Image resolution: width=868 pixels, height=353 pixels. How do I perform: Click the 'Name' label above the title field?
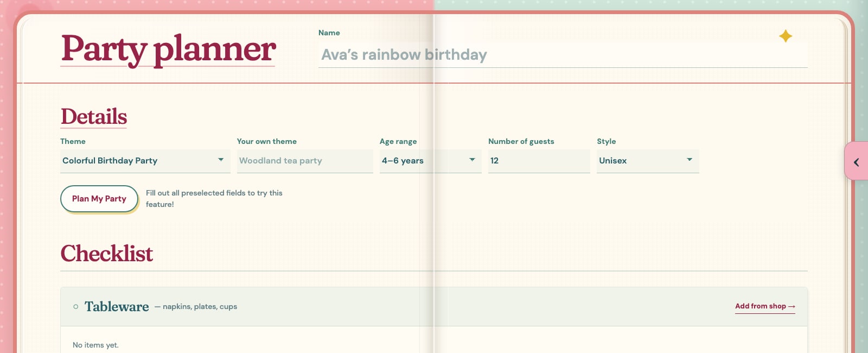[329, 33]
